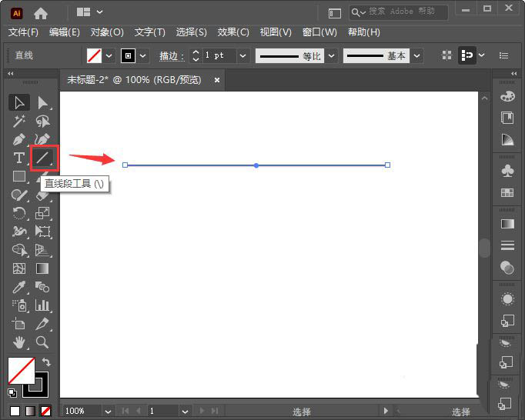Viewport: 525px width, 420px height.
Task: Select the Rectangle tool
Action: tap(19, 176)
